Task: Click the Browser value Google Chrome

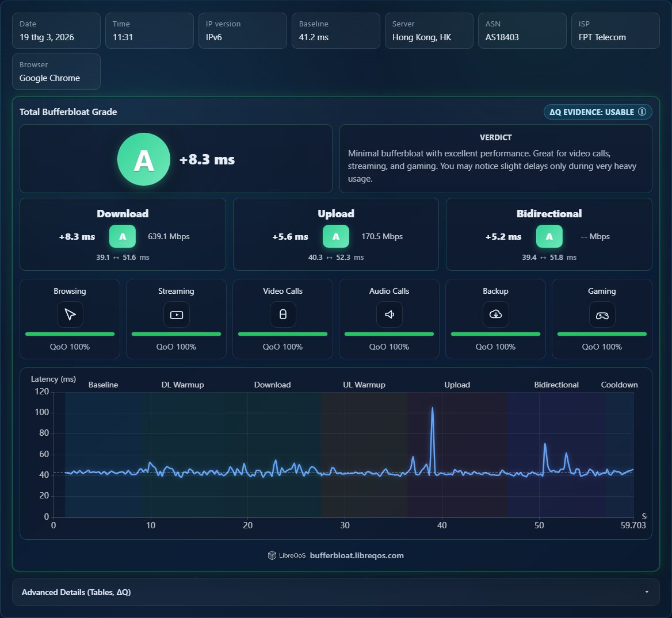Action: 49,78
